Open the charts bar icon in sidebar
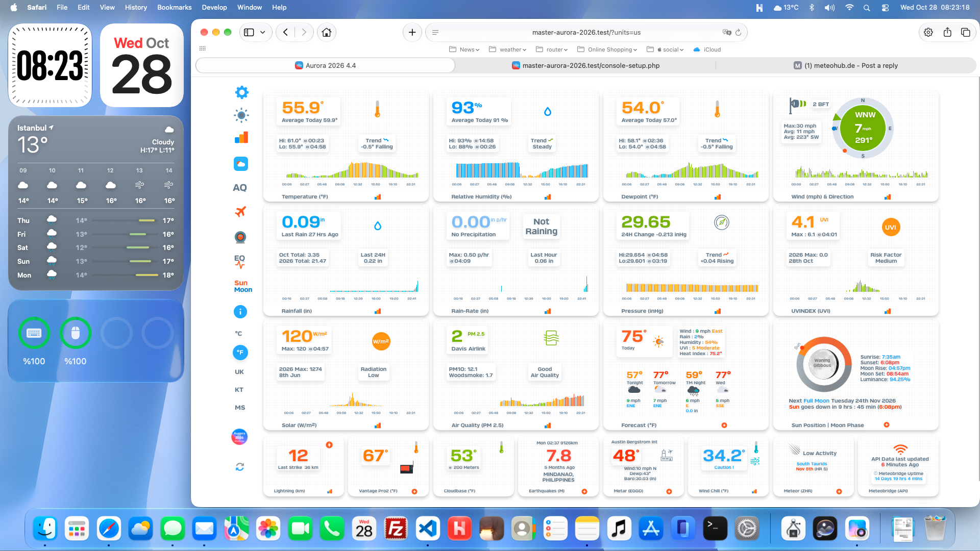The width and height of the screenshot is (980, 551). [x=241, y=138]
